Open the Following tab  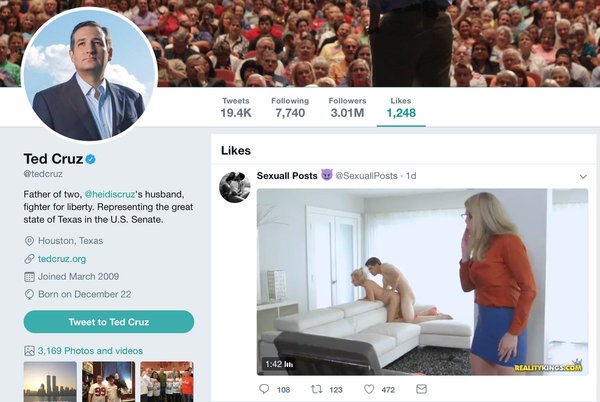(x=289, y=107)
